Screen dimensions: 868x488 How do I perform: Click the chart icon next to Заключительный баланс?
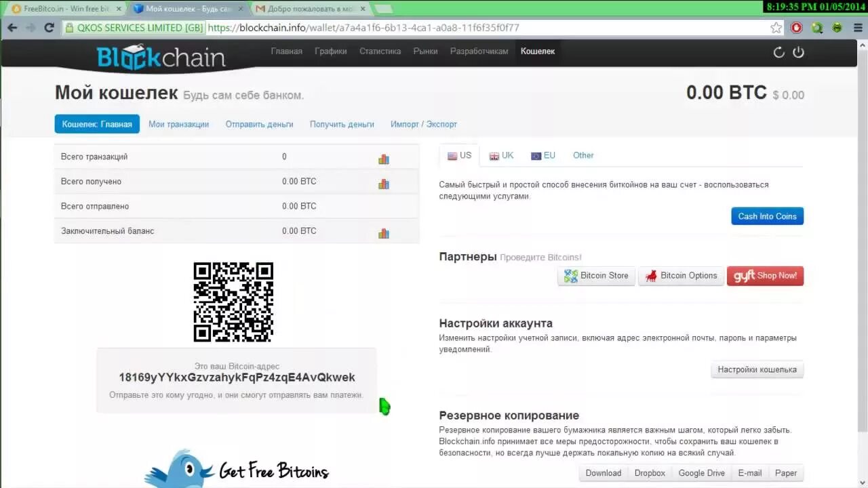(x=384, y=232)
